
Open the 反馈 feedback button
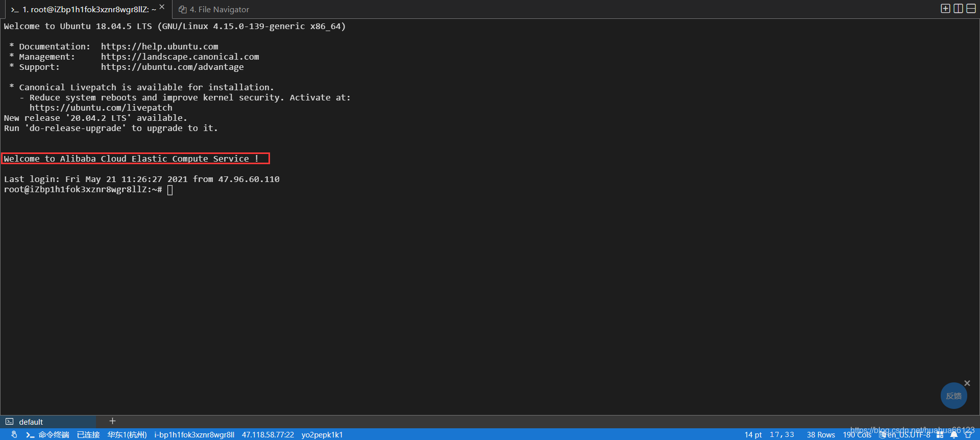pyautogui.click(x=953, y=396)
